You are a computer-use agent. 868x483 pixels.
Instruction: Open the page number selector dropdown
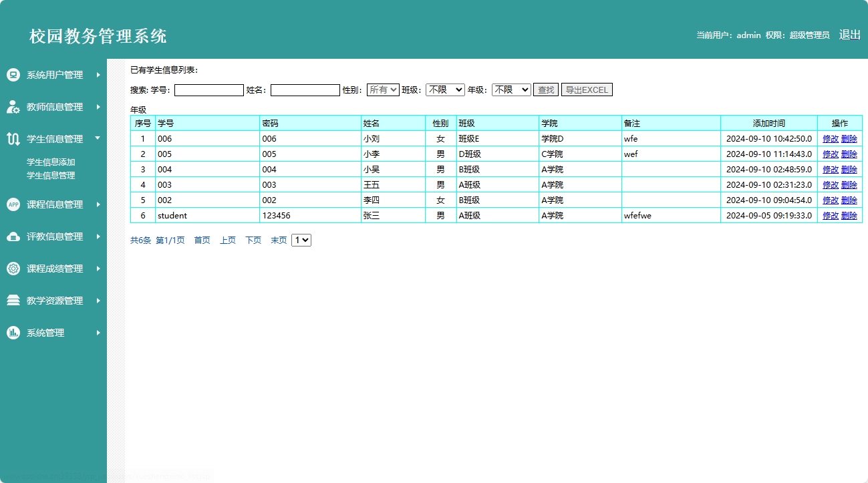tap(301, 240)
